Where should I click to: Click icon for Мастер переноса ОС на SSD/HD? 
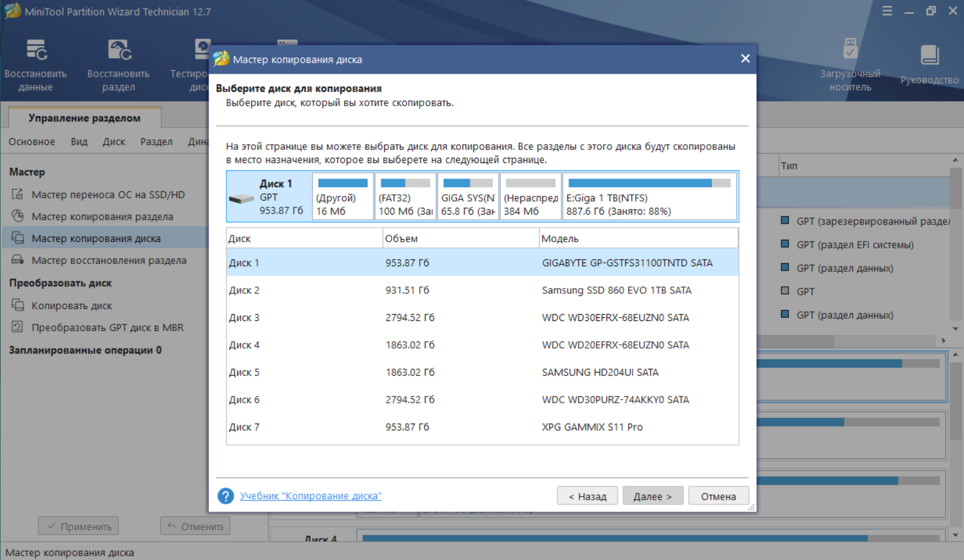18,194
